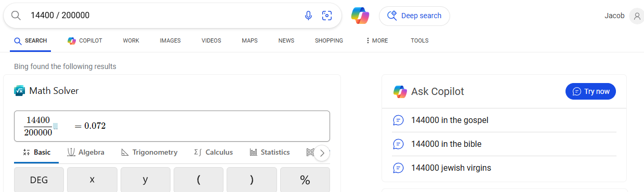Open the colorful Copilot logo beside search
Screen dimensions: 644x192
tap(360, 16)
